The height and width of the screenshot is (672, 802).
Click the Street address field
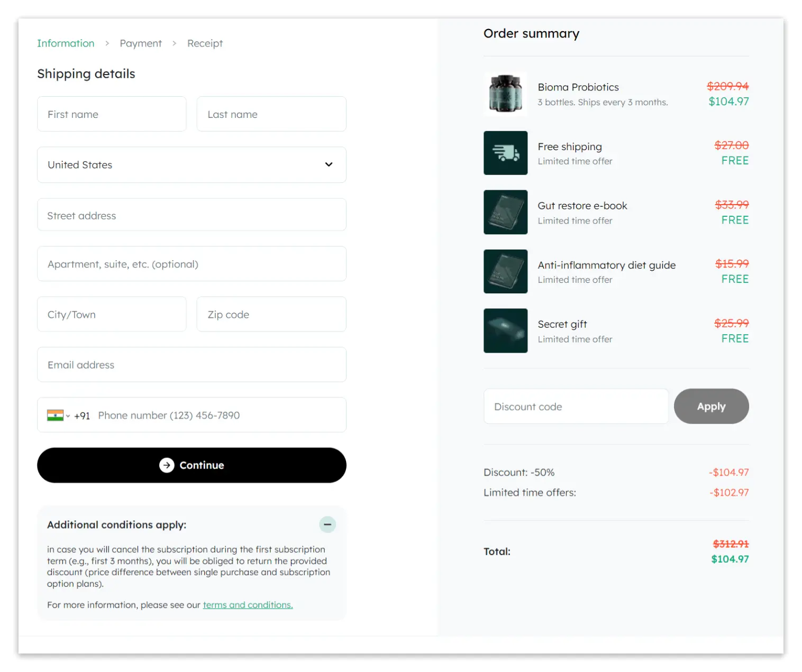click(x=192, y=215)
